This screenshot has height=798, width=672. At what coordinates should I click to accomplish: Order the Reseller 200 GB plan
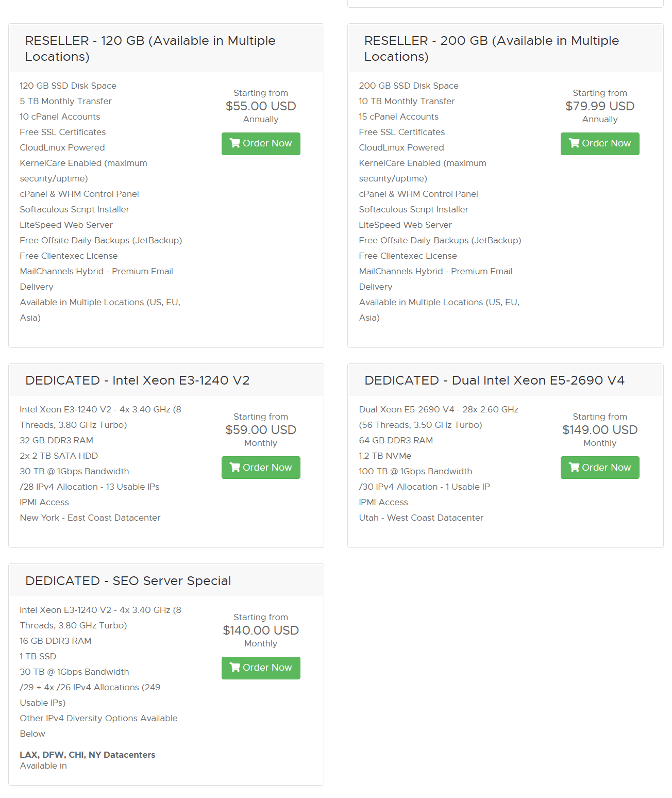click(600, 144)
